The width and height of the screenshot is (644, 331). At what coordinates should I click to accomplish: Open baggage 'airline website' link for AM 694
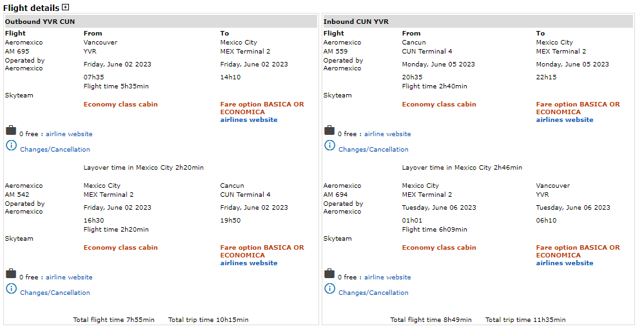coord(387,277)
